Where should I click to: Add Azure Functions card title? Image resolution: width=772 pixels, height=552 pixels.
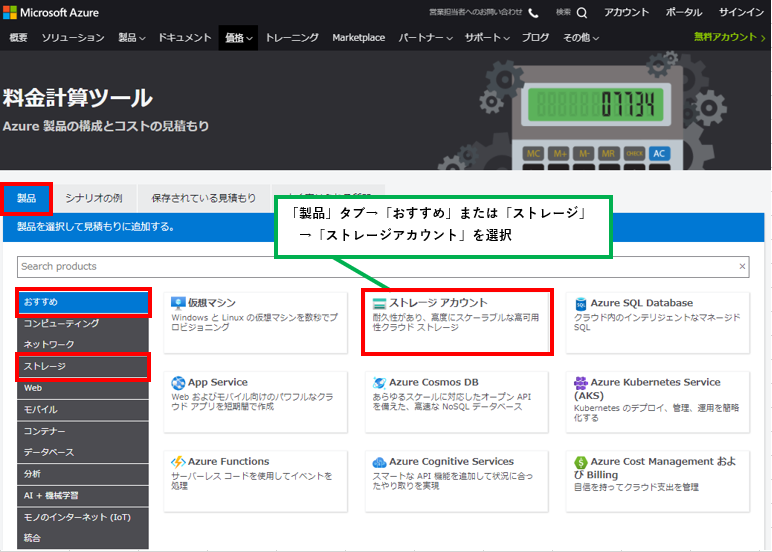click(228, 462)
